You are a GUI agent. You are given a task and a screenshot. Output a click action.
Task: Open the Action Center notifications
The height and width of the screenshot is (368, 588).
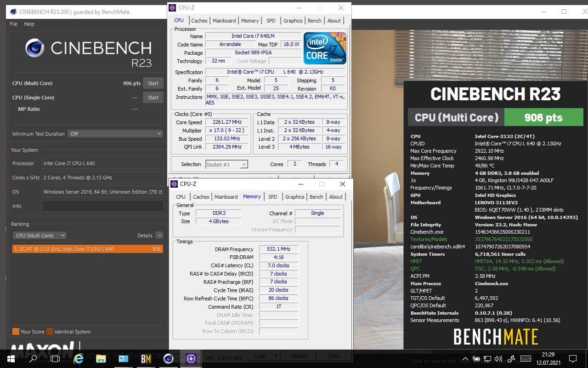click(573, 359)
